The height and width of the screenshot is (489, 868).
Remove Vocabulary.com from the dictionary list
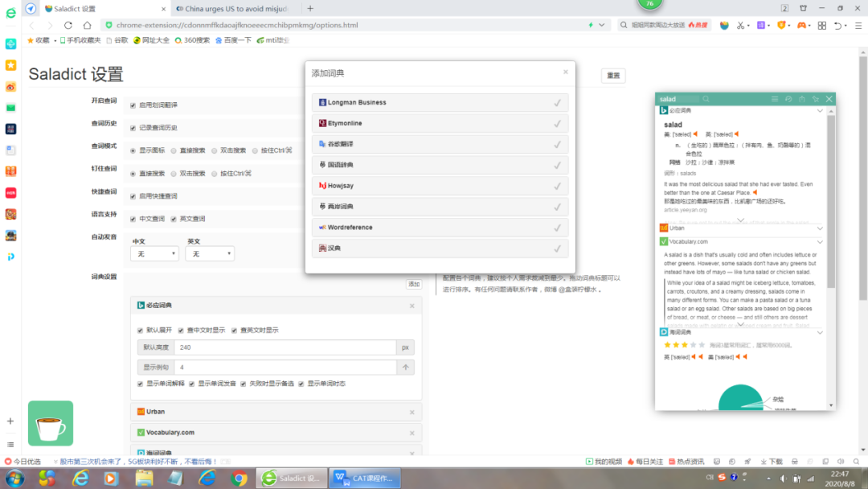pyautogui.click(x=411, y=433)
